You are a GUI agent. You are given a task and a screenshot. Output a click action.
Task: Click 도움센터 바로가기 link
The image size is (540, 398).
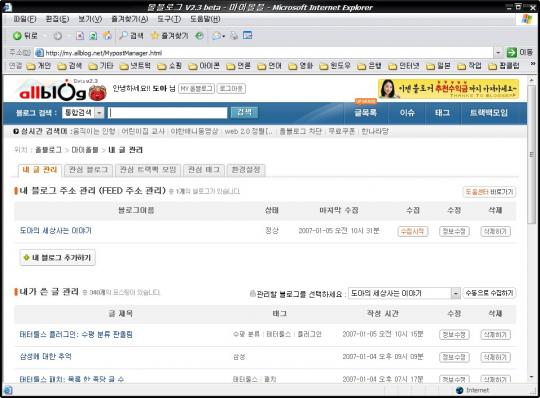click(x=489, y=192)
